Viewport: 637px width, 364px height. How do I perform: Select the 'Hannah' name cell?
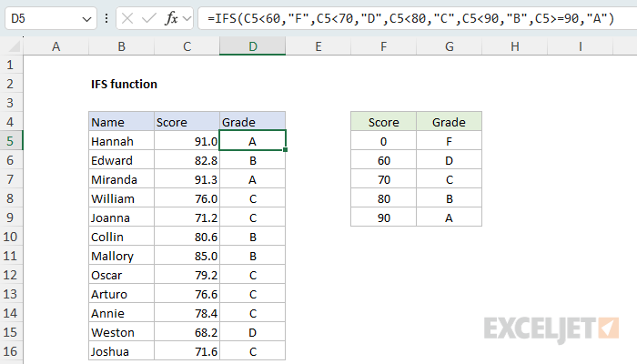click(121, 141)
